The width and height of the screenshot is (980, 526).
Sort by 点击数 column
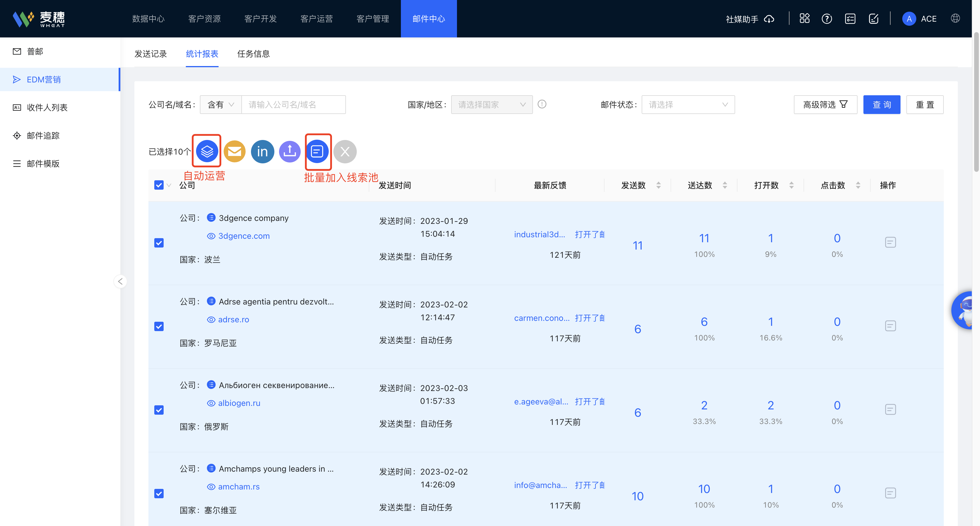click(858, 185)
